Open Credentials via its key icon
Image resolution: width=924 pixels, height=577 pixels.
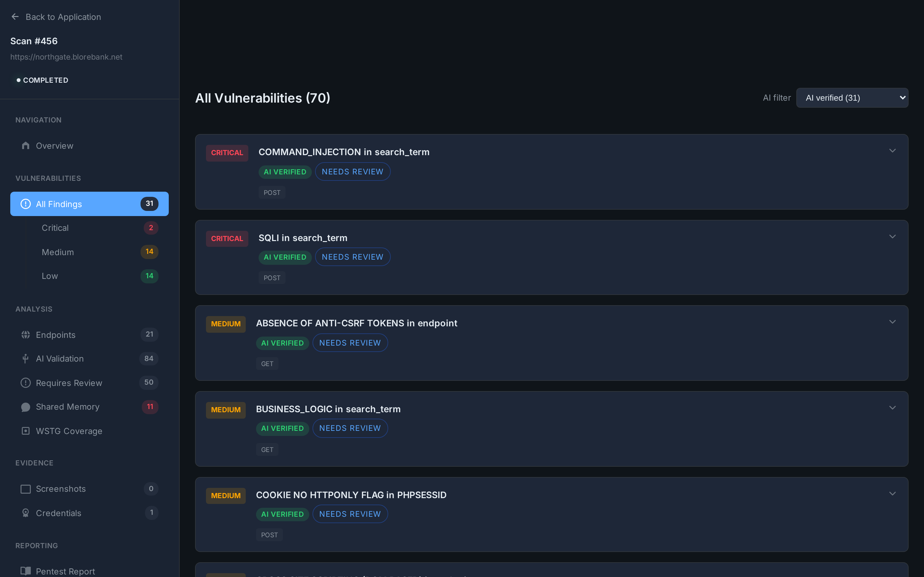(x=25, y=513)
